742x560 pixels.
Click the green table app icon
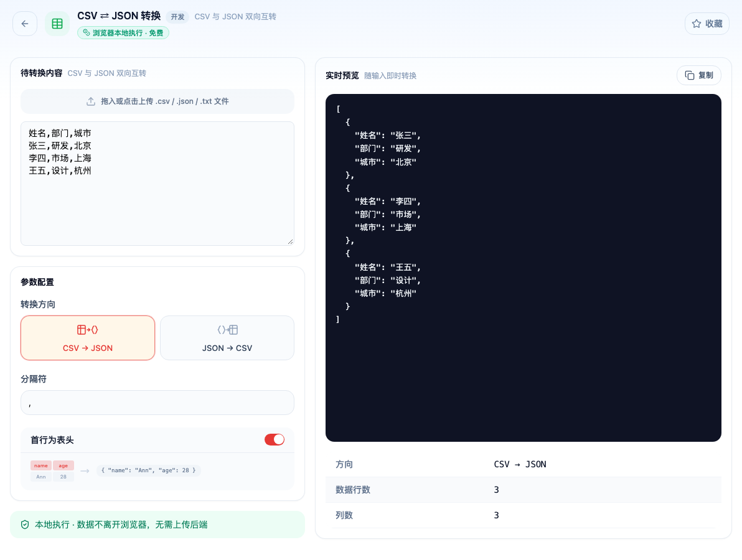(57, 24)
